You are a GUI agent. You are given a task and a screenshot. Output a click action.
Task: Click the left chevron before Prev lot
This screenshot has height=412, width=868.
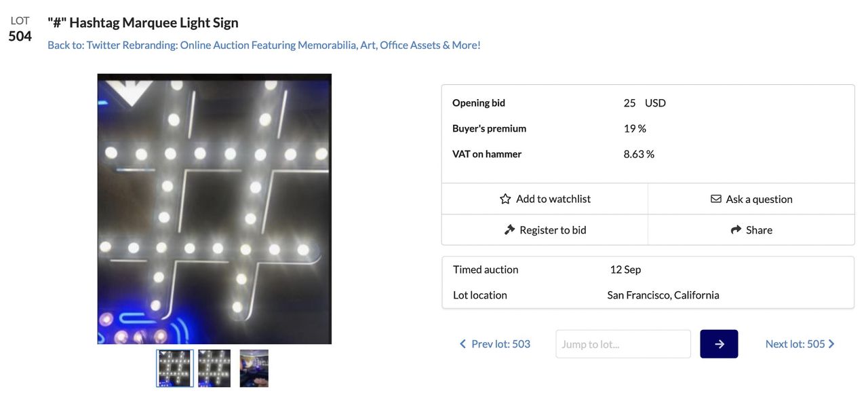[x=463, y=344]
